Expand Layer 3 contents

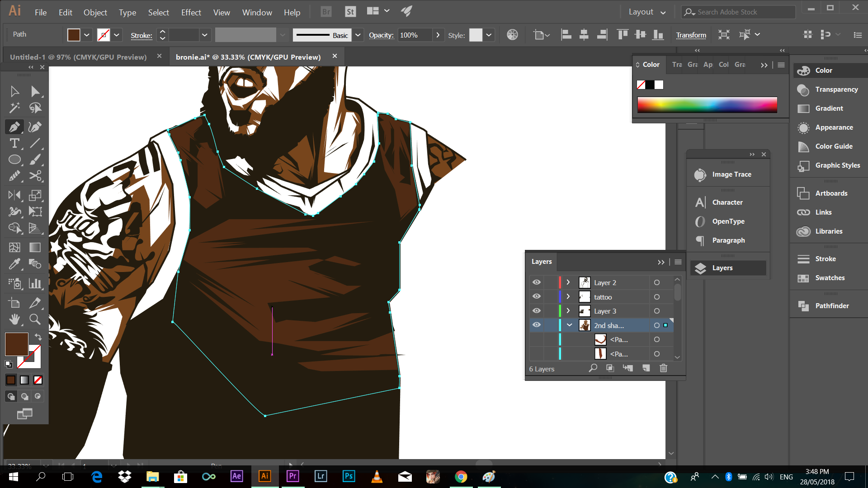(x=568, y=311)
